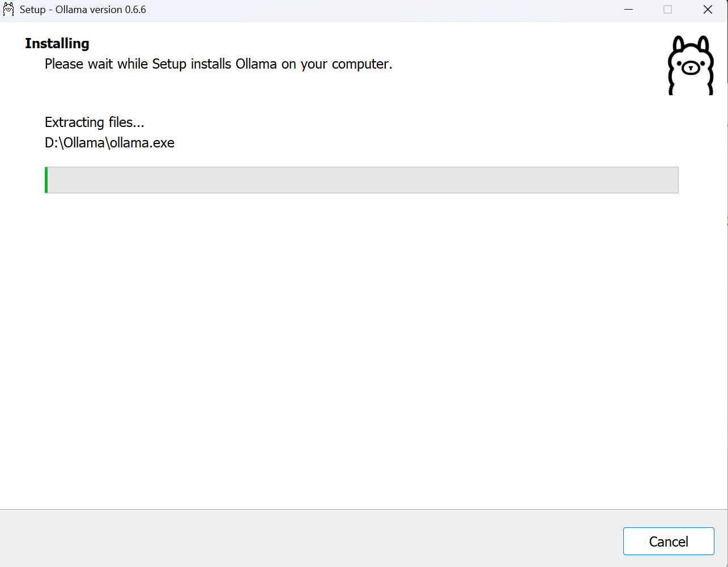Click the Ollama llama logo image
This screenshot has height=567, width=728.
pos(690,66)
